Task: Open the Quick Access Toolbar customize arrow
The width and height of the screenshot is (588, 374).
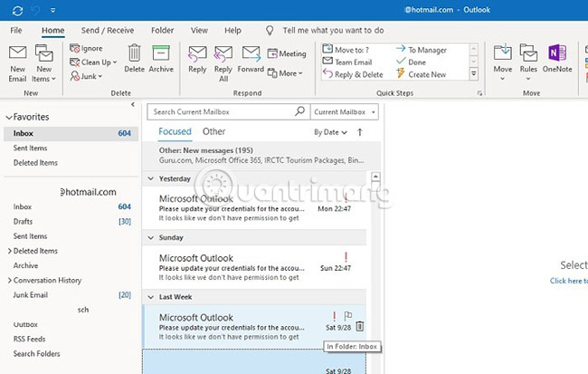Action: [x=52, y=11]
